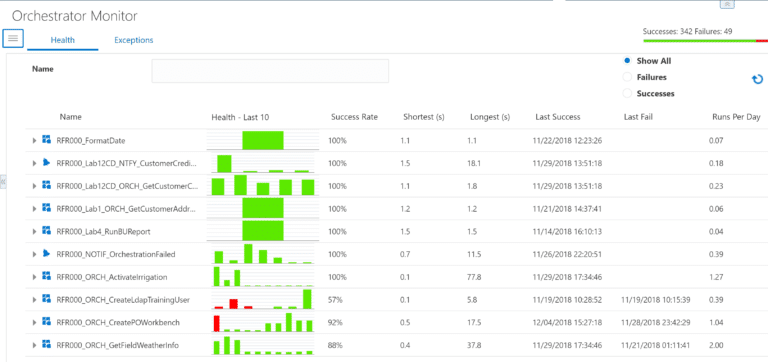Sort by Longest (s) column header
The height and width of the screenshot is (362, 768).
pyautogui.click(x=490, y=117)
